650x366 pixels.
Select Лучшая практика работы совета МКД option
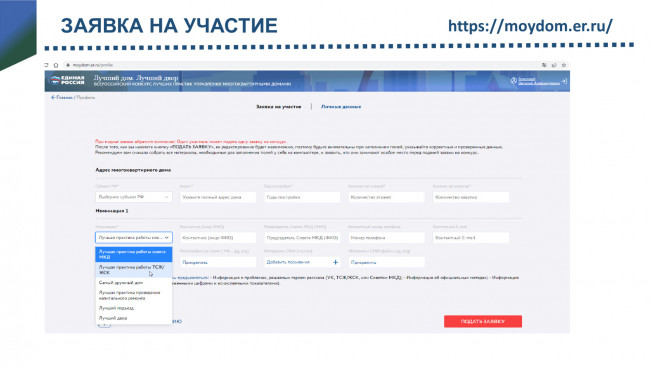133,254
